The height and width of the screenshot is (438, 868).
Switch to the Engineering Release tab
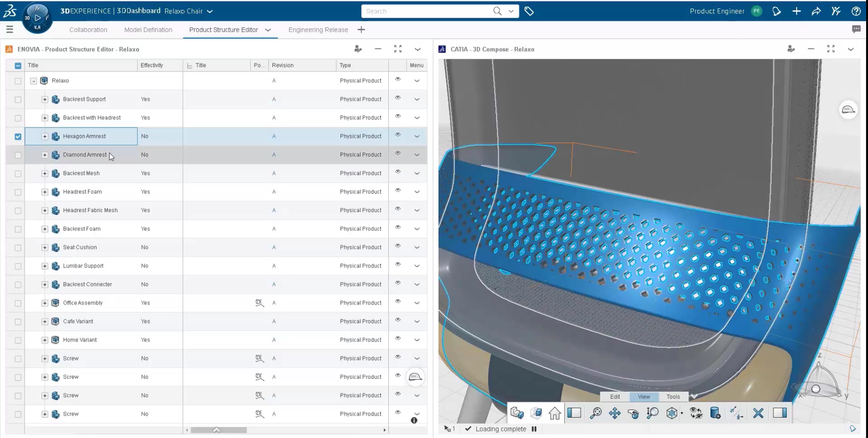click(318, 30)
